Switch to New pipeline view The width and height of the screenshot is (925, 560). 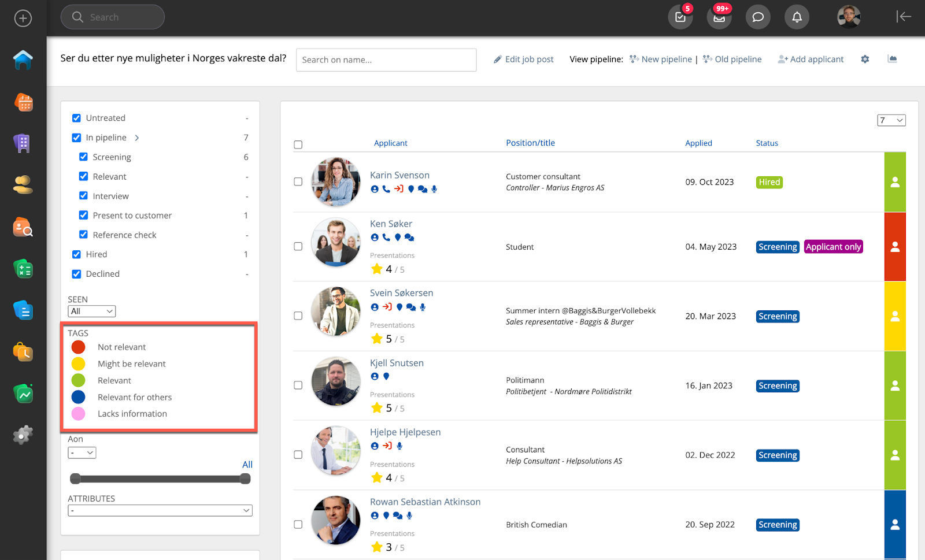(x=666, y=59)
